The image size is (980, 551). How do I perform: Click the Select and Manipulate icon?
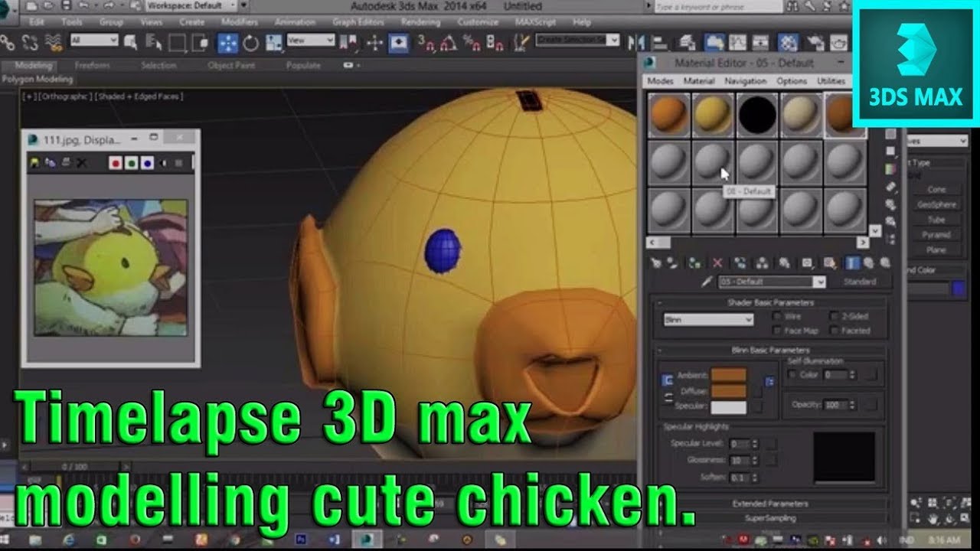click(374, 42)
